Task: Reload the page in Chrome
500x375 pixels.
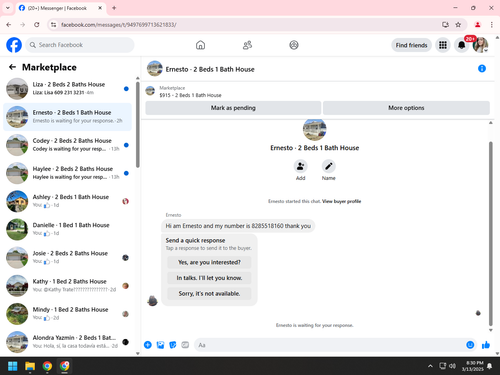Action: point(37,25)
